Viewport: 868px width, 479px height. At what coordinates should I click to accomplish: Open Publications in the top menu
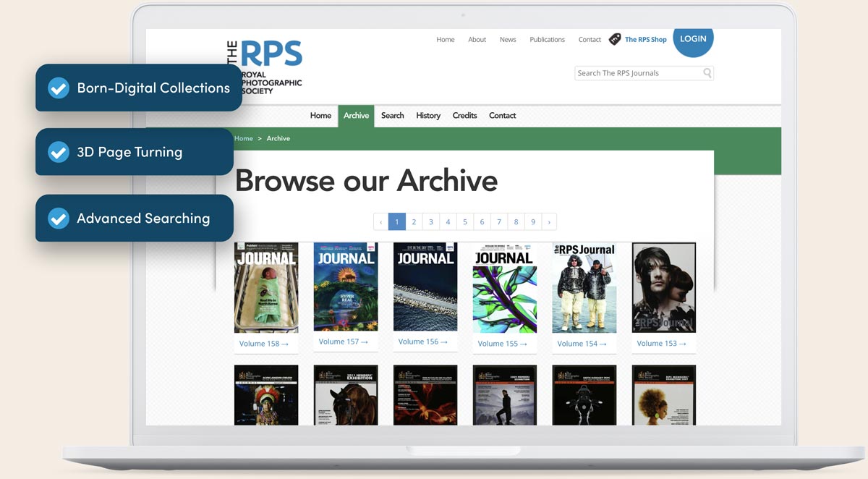(547, 40)
